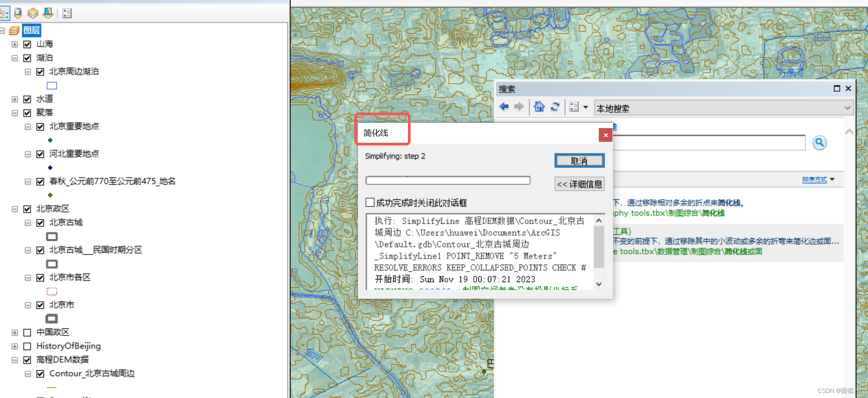Uncheck 高程DEM数据 group layer
This screenshot has height=398, width=868.
27,360
